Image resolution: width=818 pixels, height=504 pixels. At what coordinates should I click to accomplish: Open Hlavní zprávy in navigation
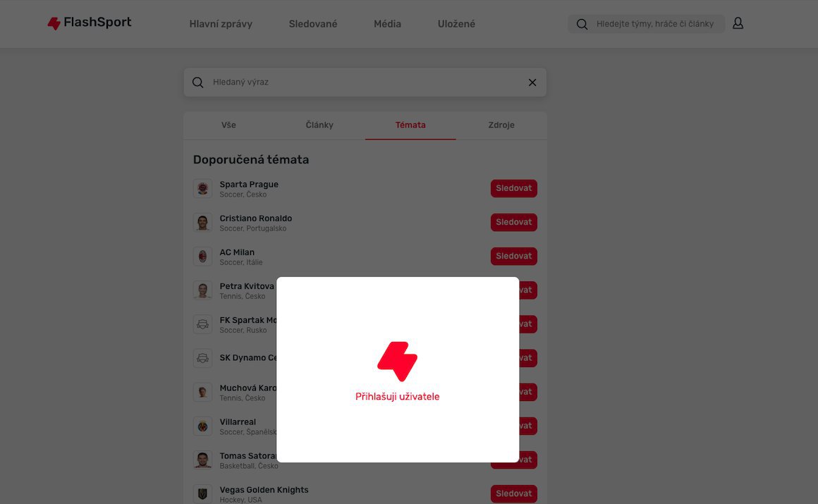(x=221, y=24)
